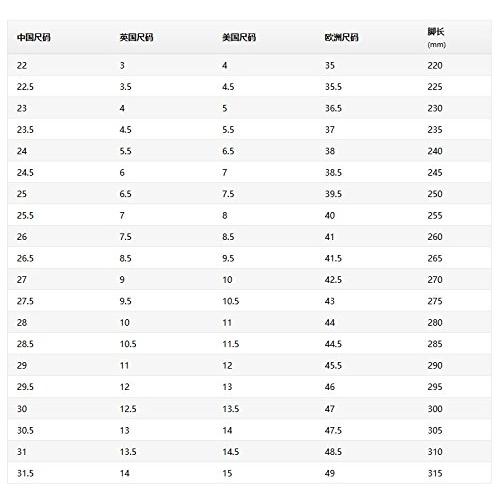The width and height of the screenshot is (496, 496).
Task: Select US size 14.5 cell
Action: pyautogui.click(x=231, y=452)
